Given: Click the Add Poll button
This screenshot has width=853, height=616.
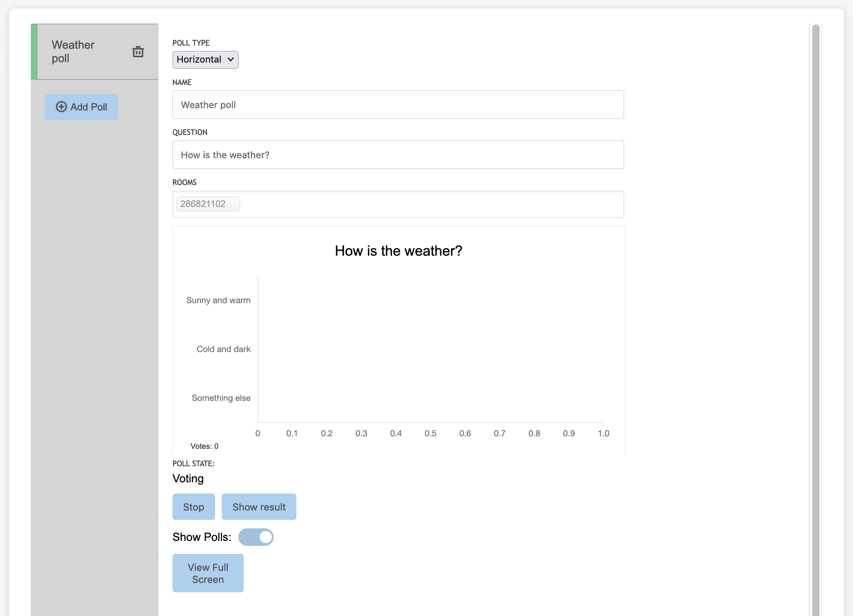Looking at the screenshot, I should click(81, 107).
